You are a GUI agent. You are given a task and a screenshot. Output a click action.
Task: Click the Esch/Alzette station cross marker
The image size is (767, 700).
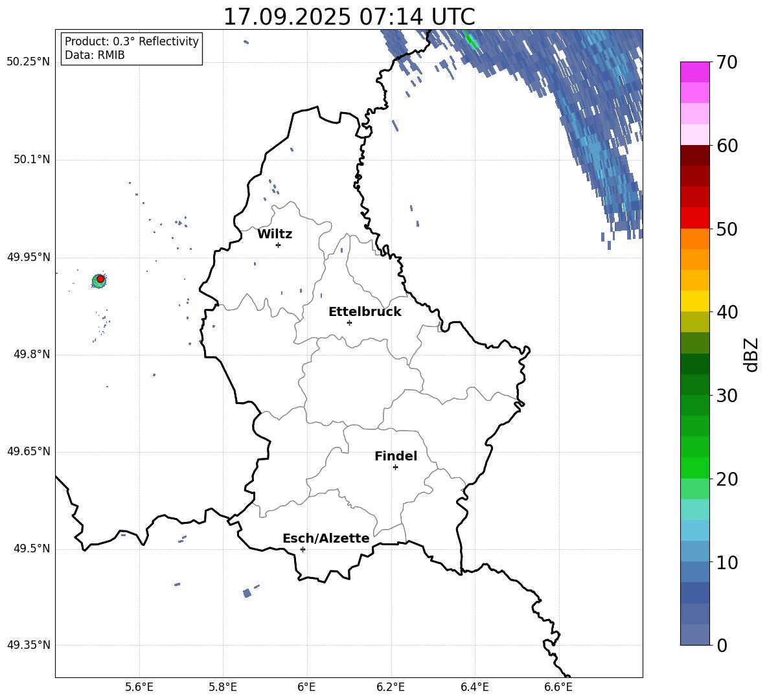click(x=303, y=549)
